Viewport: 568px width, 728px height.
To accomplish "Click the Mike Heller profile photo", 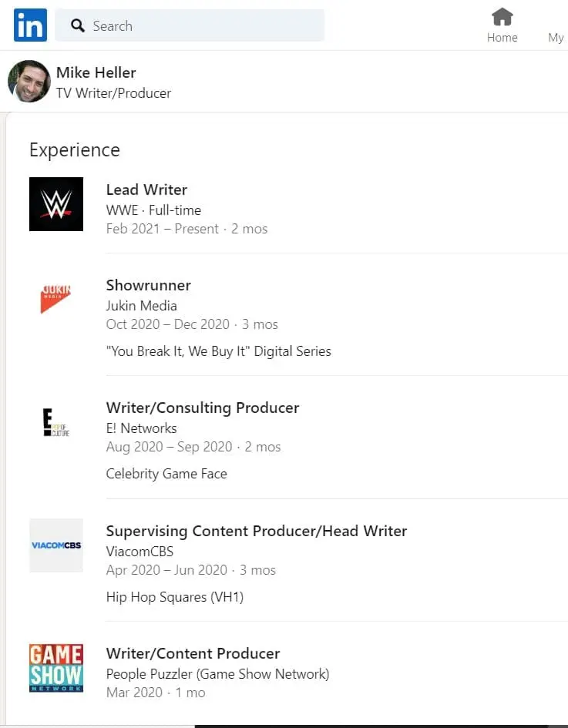I will click(x=29, y=82).
